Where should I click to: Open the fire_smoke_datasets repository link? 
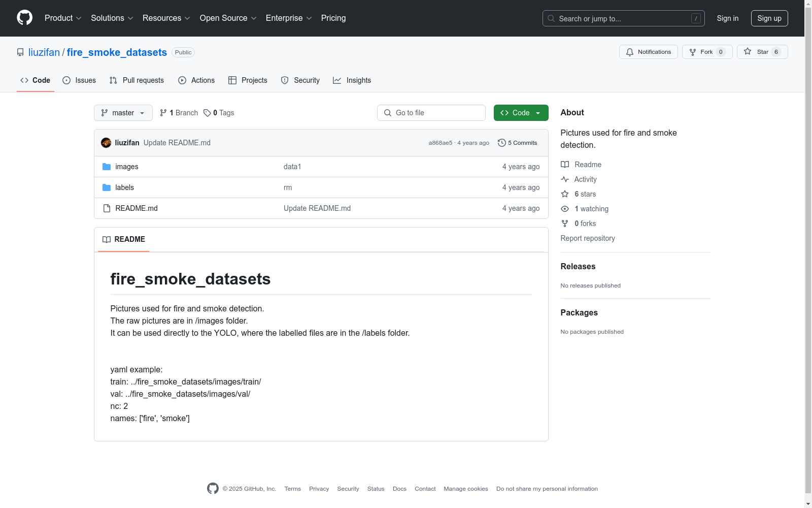(117, 52)
